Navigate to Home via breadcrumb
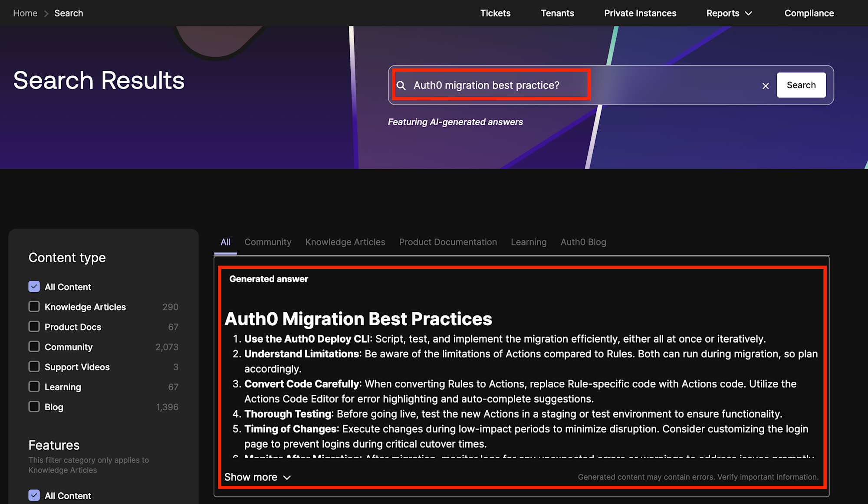Image resolution: width=868 pixels, height=504 pixels. click(x=25, y=13)
